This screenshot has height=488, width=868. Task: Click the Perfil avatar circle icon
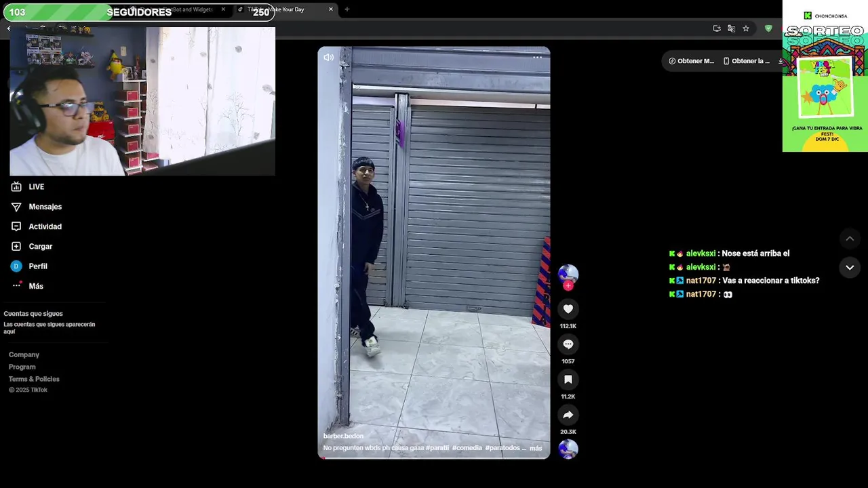click(16, 266)
